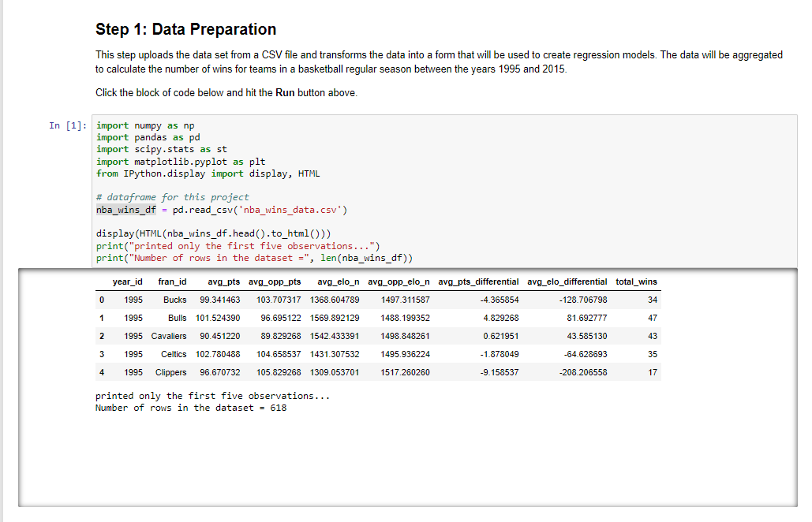
Task: Click the value 1542.433391
Action: (x=335, y=336)
